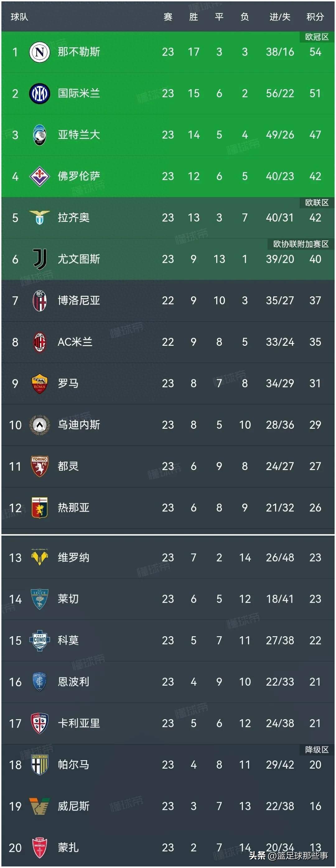Click the 欧冠区 zone label
Viewport: 336px width, 868px height.
316,37
